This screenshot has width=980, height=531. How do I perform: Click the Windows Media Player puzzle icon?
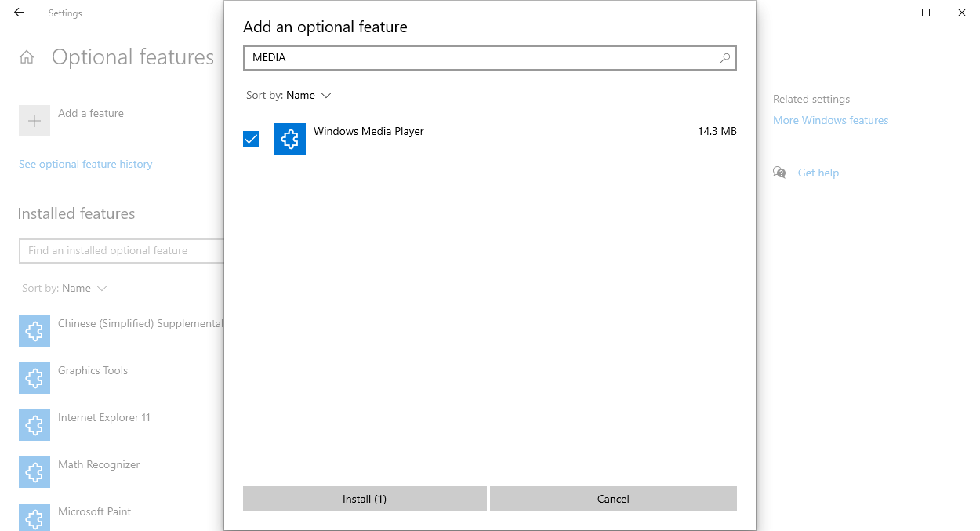pyautogui.click(x=290, y=139)
